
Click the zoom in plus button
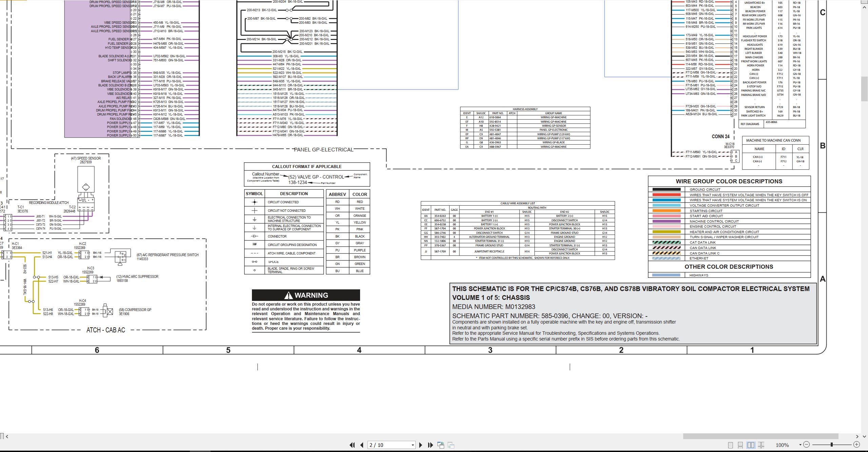856,445
